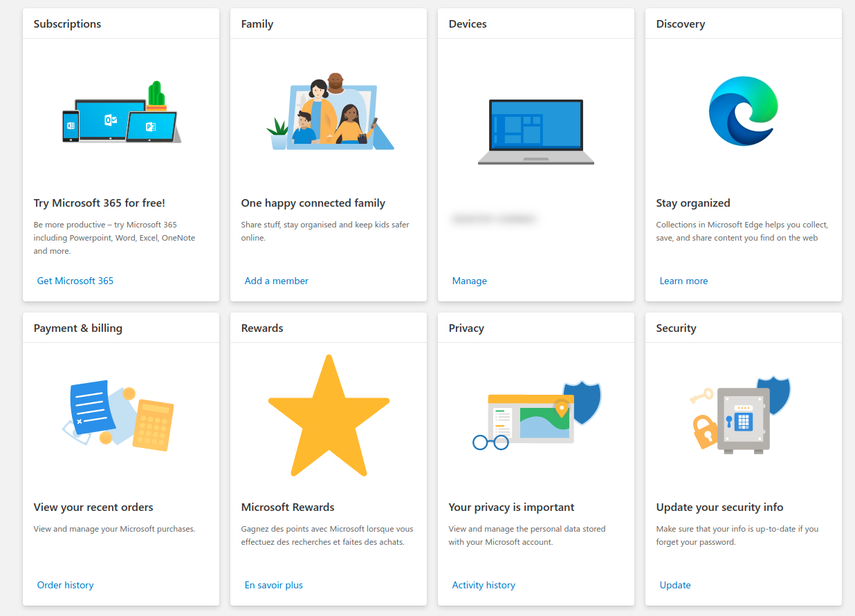The image size is (855, 616).
Task: Click the Family card header
Action: 257,24
